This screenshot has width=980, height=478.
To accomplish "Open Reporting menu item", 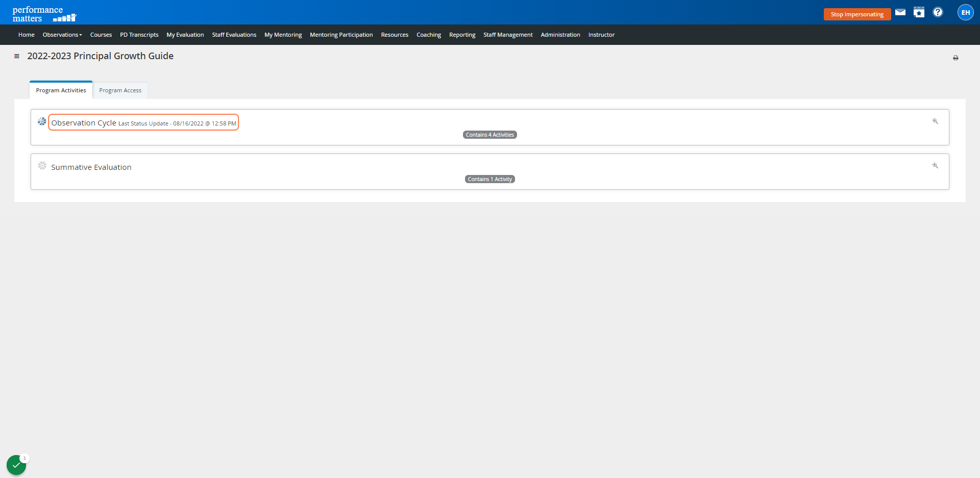I will click(x=462, y=35).
